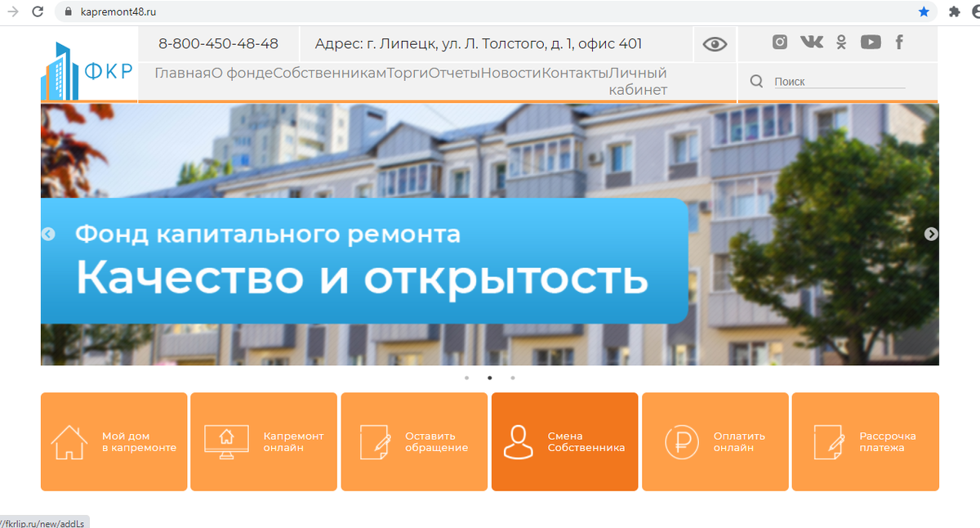Open the VK social network icon

pos(812,43)
